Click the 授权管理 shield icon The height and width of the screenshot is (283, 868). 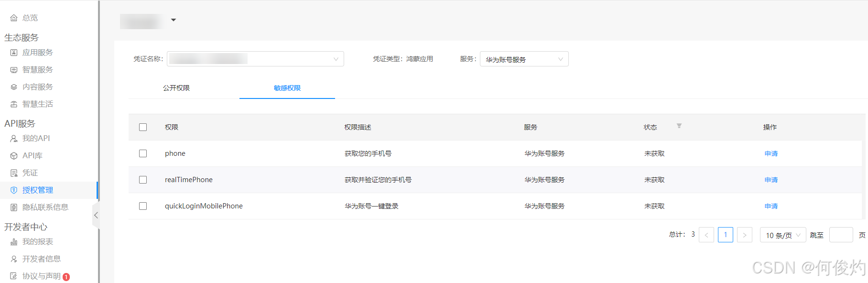click(x=14, y=190)
